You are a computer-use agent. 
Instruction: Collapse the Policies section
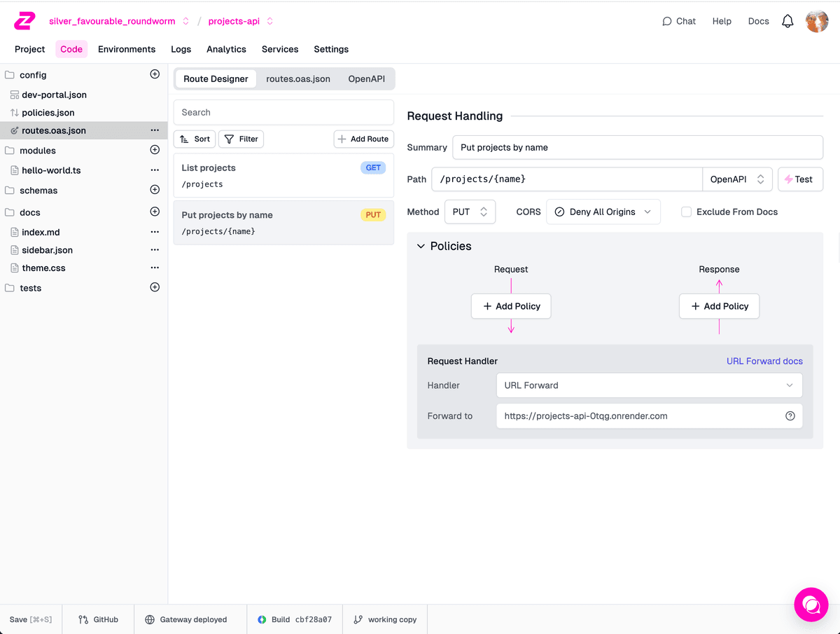coord(421,247)
